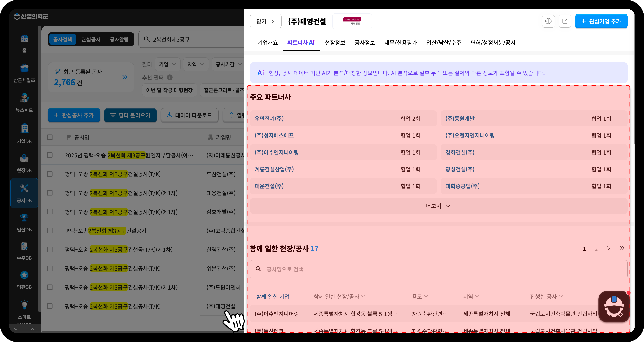
Task: Check the 두산건설(주) row checkbox
Action: (x=50, y=174)
